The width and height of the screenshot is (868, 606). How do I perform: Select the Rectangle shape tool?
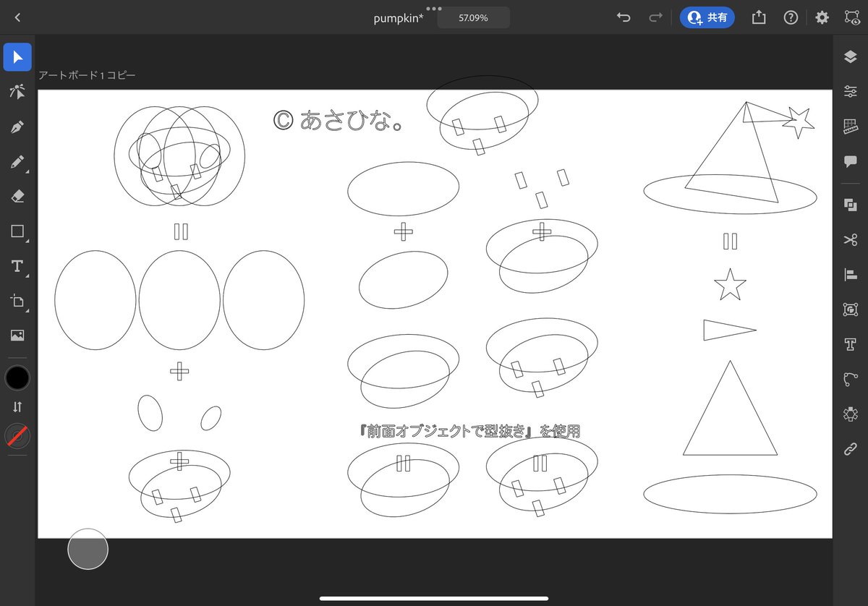coord(17,231)
